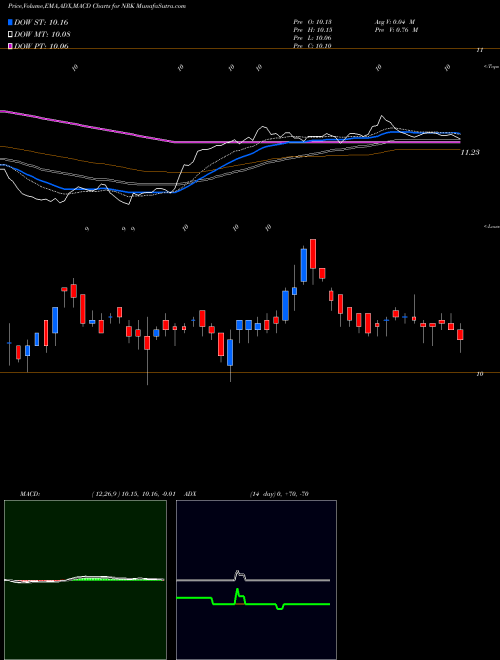Click the '<Lows' marker label
Viewport: 500px width, 660px height.
coord(492,226)
